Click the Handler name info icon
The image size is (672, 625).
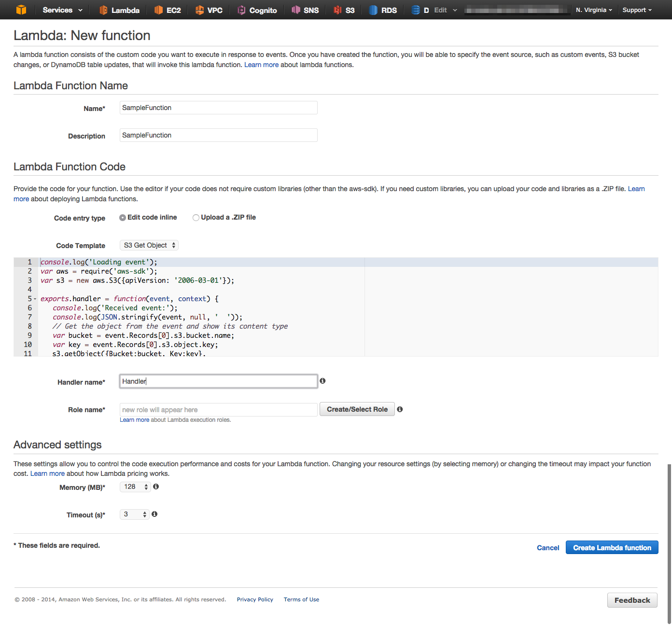(322, 381)
